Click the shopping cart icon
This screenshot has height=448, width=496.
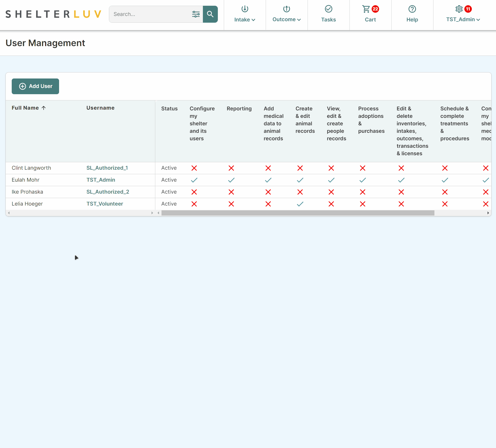click(366, 9)
